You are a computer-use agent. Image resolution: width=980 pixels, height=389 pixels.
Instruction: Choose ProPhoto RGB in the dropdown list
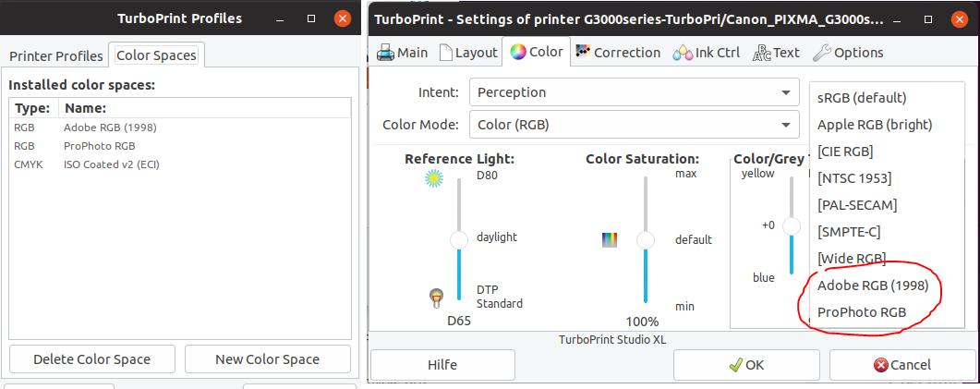[862, 312]
